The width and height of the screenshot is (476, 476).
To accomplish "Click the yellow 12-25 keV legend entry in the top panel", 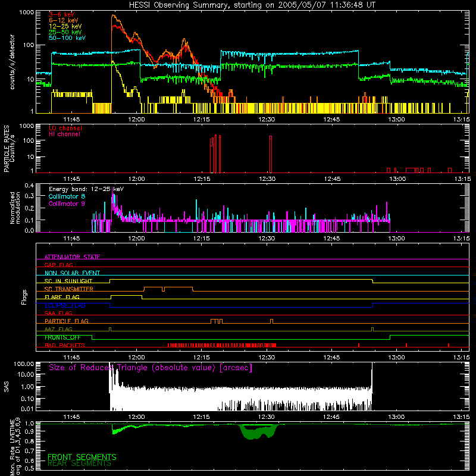I will pos(65,26).
